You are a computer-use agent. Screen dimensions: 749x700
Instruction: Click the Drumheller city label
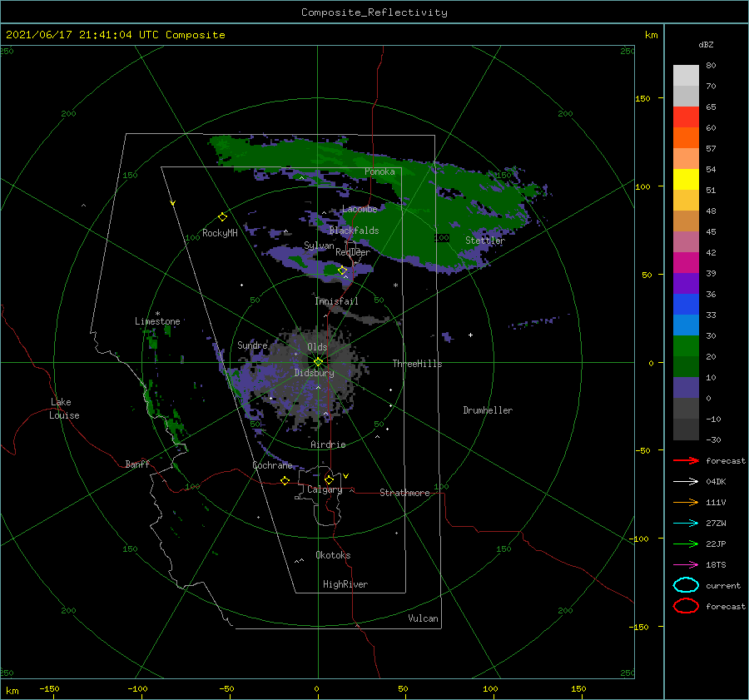(x=488, y=410)
